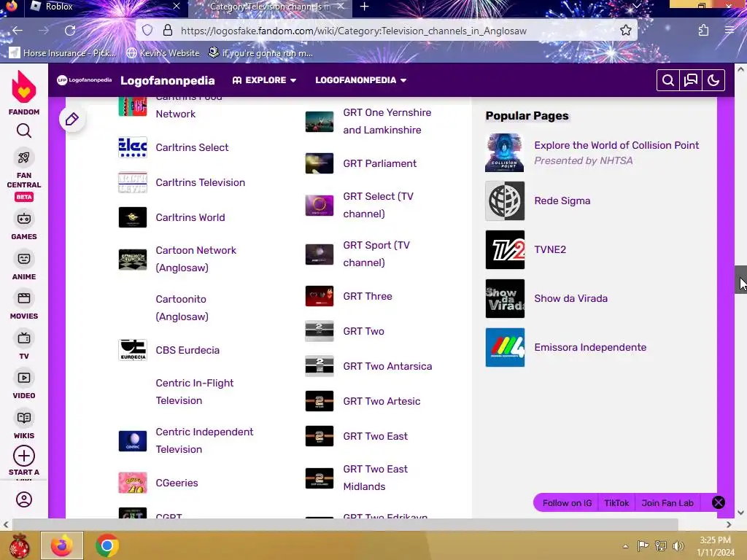The width and height of the screenshot is (747, 560).
Task: Click the URL address bar
Action: 387,31
